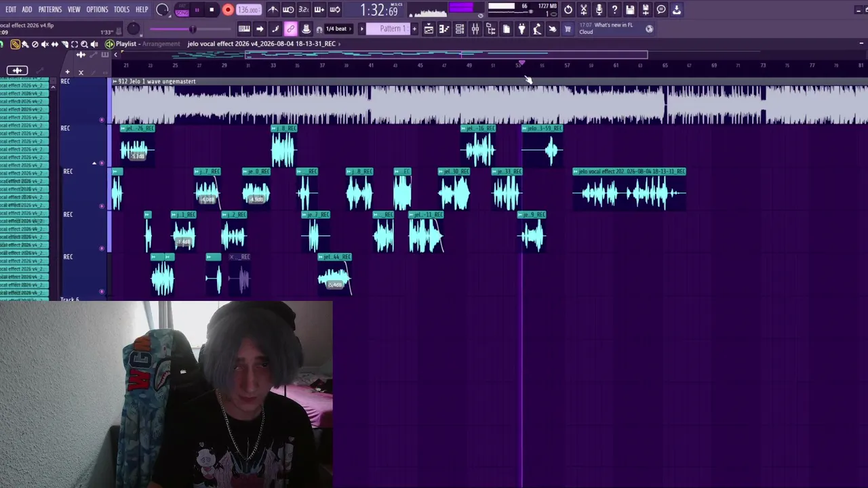Open the PATTERNS menu
This screenshot has height=488, width=868.
[50, 9]
